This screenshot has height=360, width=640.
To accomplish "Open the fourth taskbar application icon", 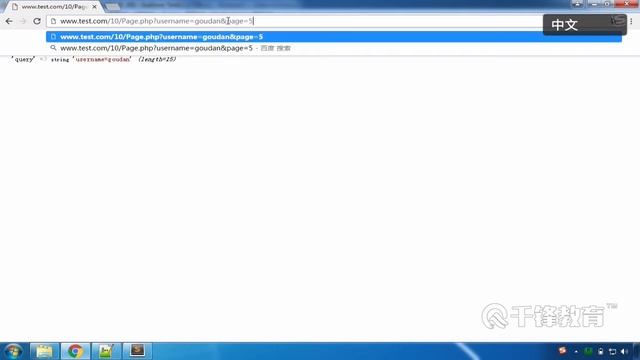I will 137,351.
